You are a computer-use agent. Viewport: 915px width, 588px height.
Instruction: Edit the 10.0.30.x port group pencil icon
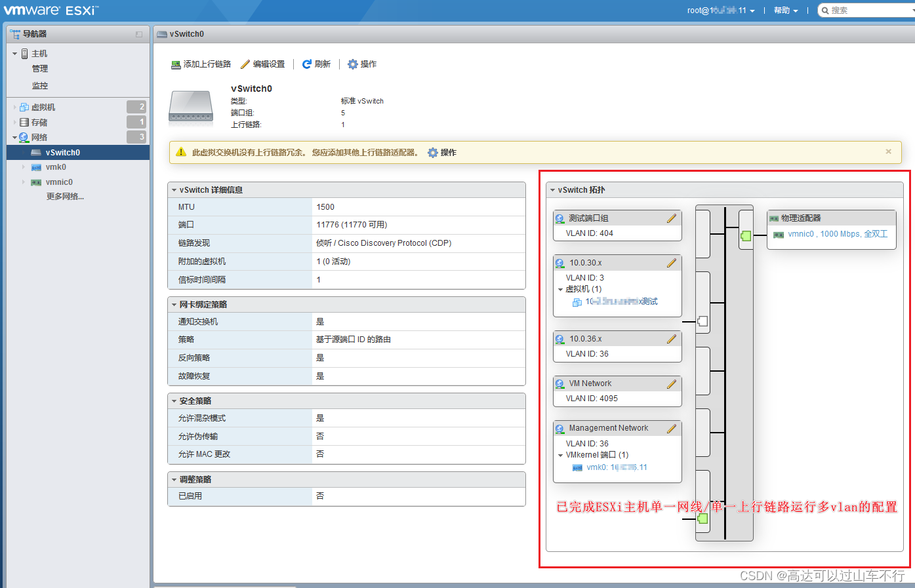tap(671, 262)
